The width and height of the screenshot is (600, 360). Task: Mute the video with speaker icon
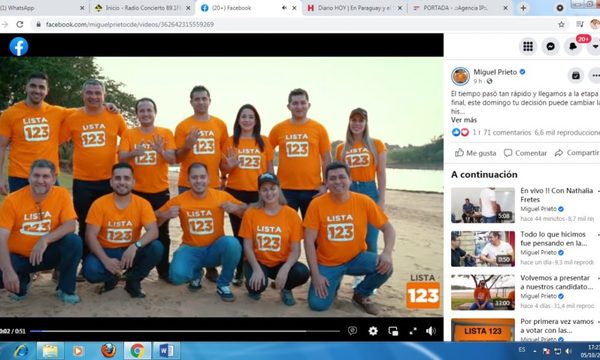(x=431, y=331)
